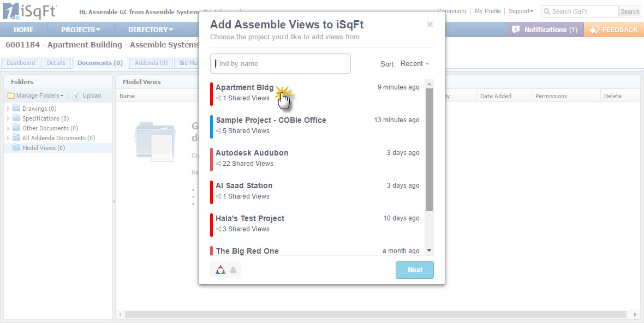
Task: Click the Search button
Action: [630, 11]
